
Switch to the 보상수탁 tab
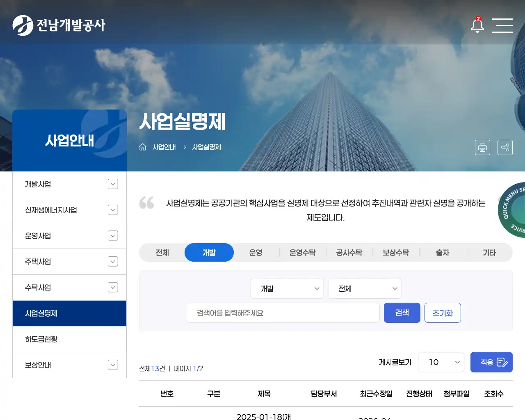coord(396,253)
